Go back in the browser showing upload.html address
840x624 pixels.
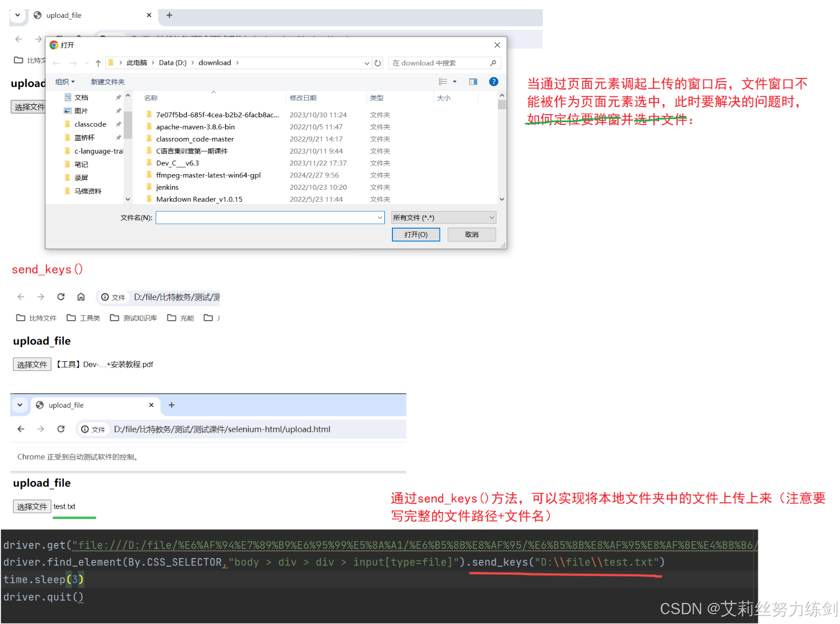(x=21, y=429)
